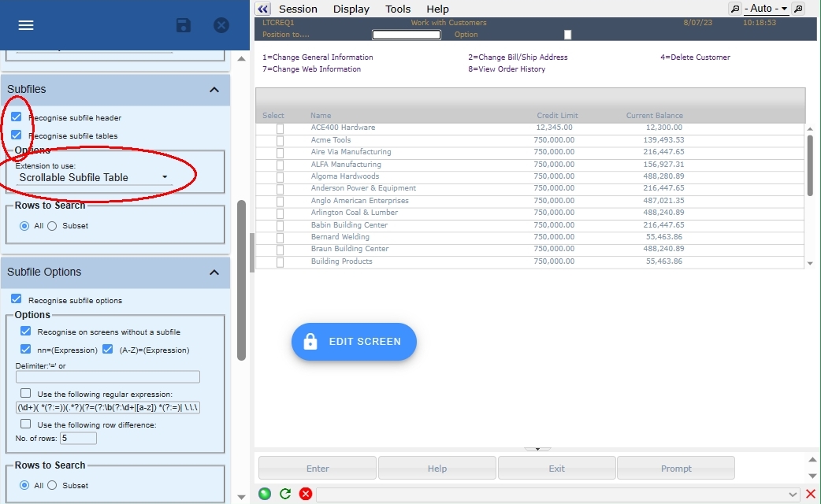This screenshot has width=821, height=504.
Task: Open the Extension to use dropdown
Action: pos(95,178)
